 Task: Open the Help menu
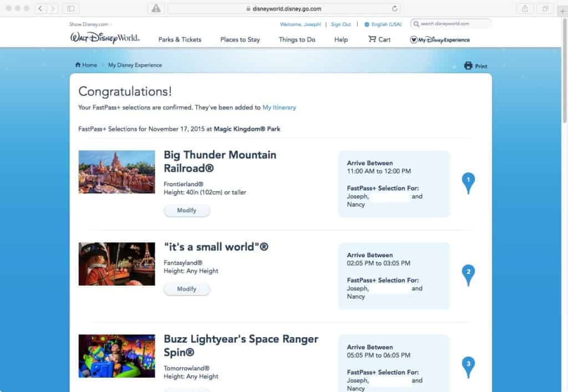[341, 39]
